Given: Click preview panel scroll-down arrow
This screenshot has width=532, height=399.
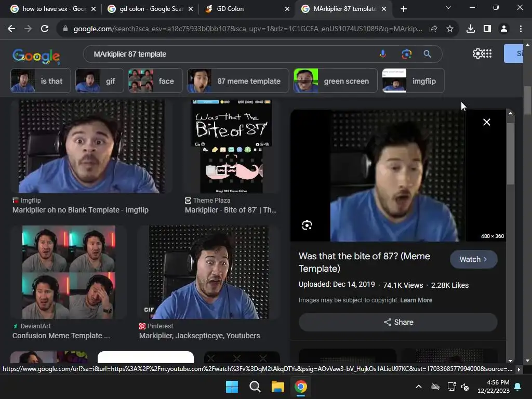Looking at the screenshot, I should point(510,361).
